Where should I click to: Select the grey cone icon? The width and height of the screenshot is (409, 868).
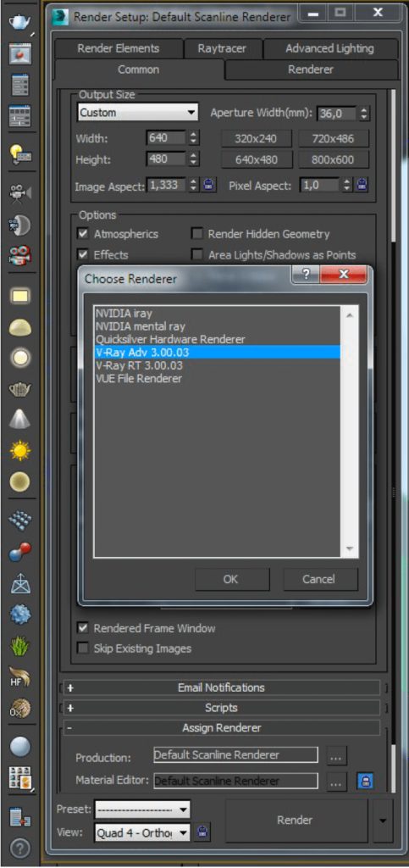19,420
